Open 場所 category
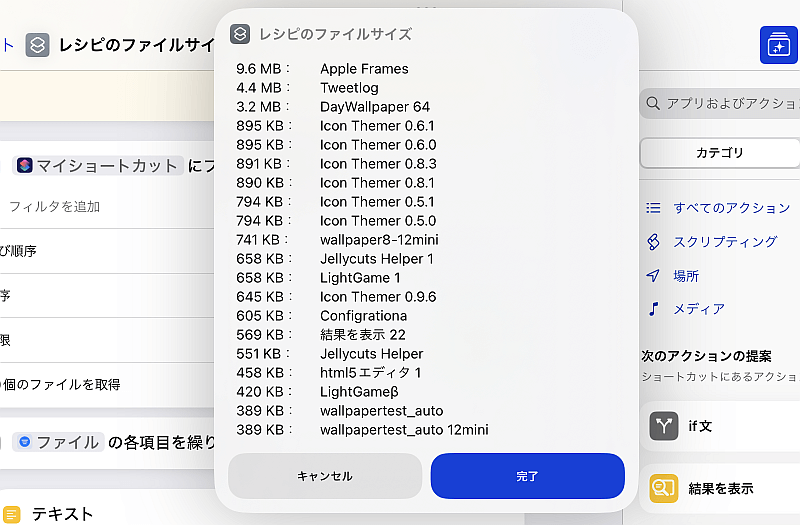 tap(686, 276)
